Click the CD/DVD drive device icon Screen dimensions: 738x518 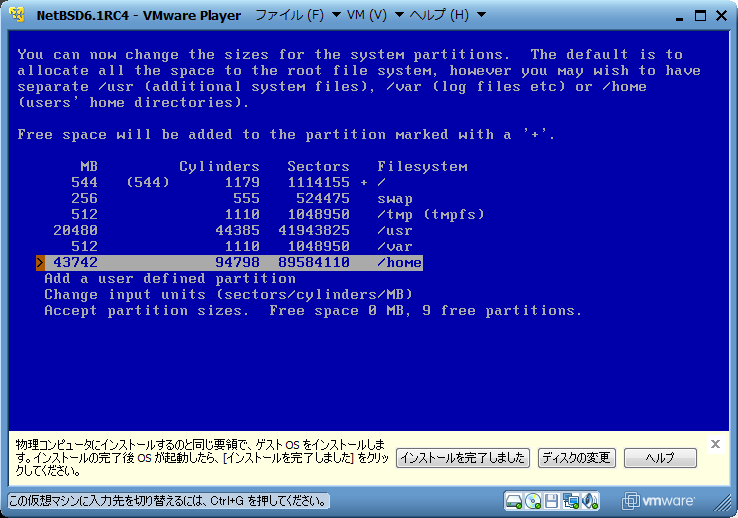click(x=533, y=502)
